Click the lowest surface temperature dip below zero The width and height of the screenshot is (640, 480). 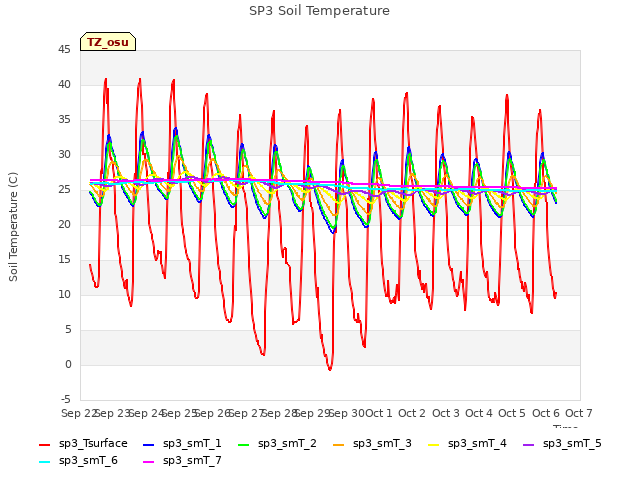coord(330,369)
